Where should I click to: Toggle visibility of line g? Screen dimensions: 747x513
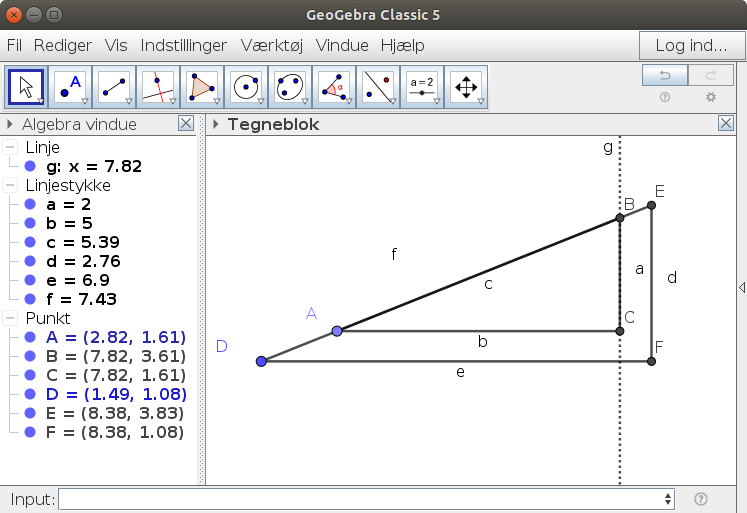[x=30, y=166]
